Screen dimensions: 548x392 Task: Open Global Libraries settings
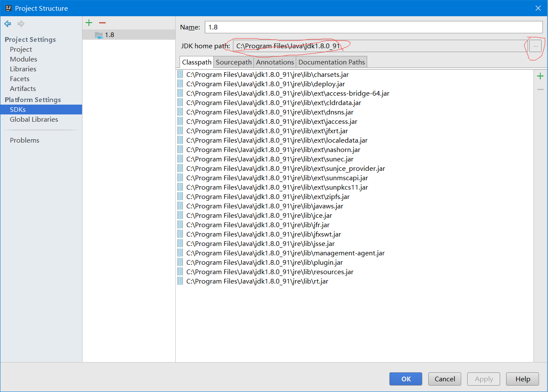[34, 119]
